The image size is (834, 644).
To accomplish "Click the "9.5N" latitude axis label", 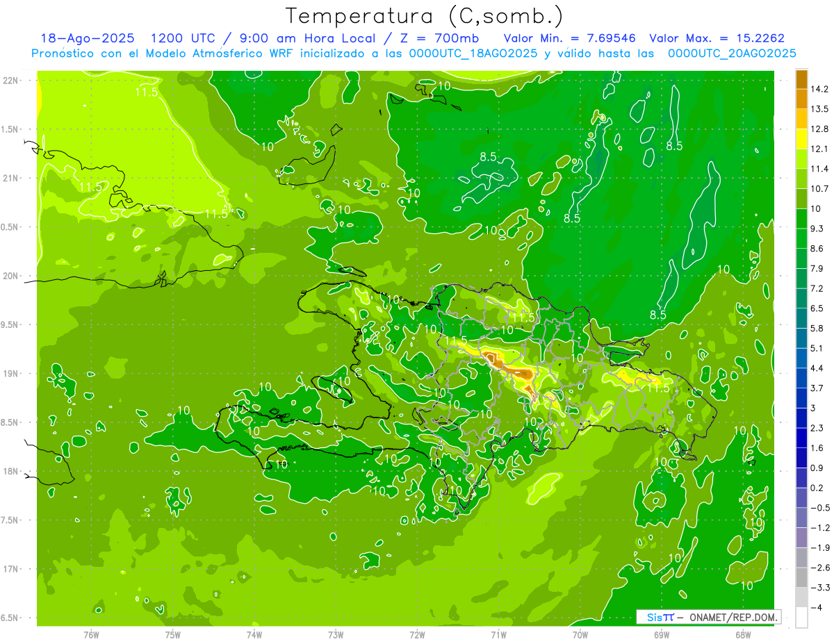I will pos(10,324).
